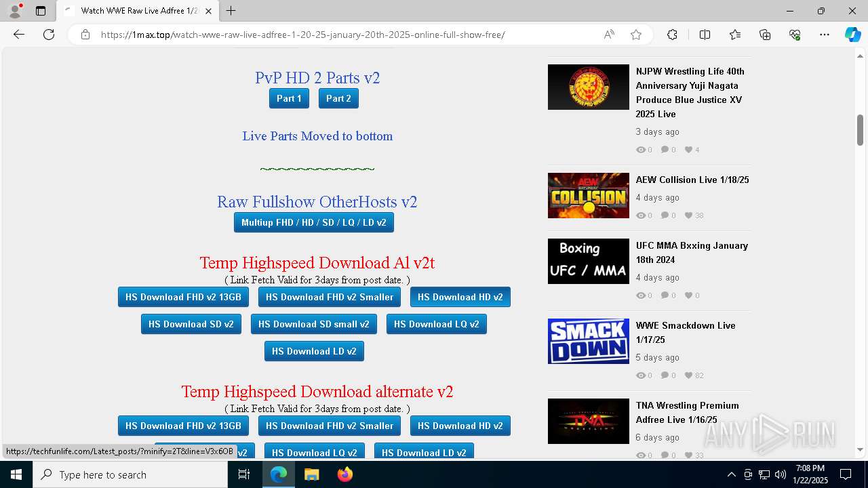Open the AEW Collision thumbnail
This screenshot has height=488, width=868.
coord(589,195)
